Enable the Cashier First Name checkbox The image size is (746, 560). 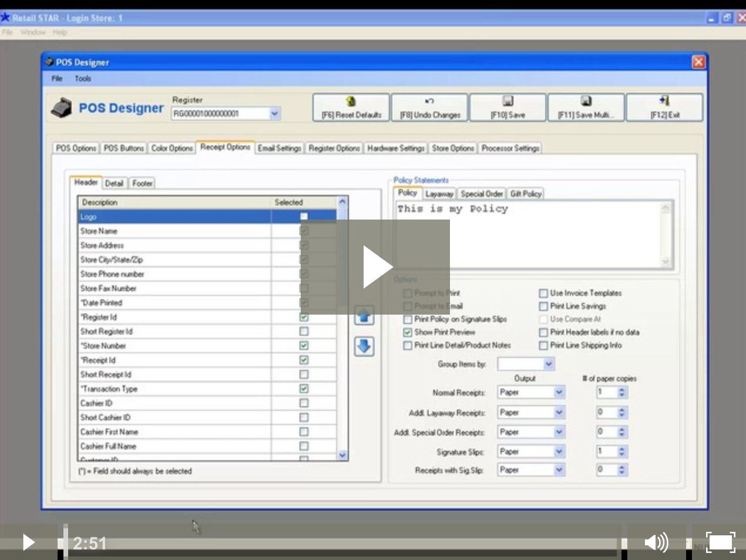click(304, 431)
